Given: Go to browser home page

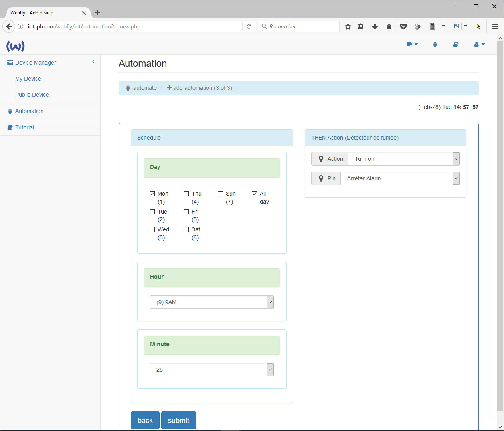Looking at the screenshot, I should (x=389, y=26).
